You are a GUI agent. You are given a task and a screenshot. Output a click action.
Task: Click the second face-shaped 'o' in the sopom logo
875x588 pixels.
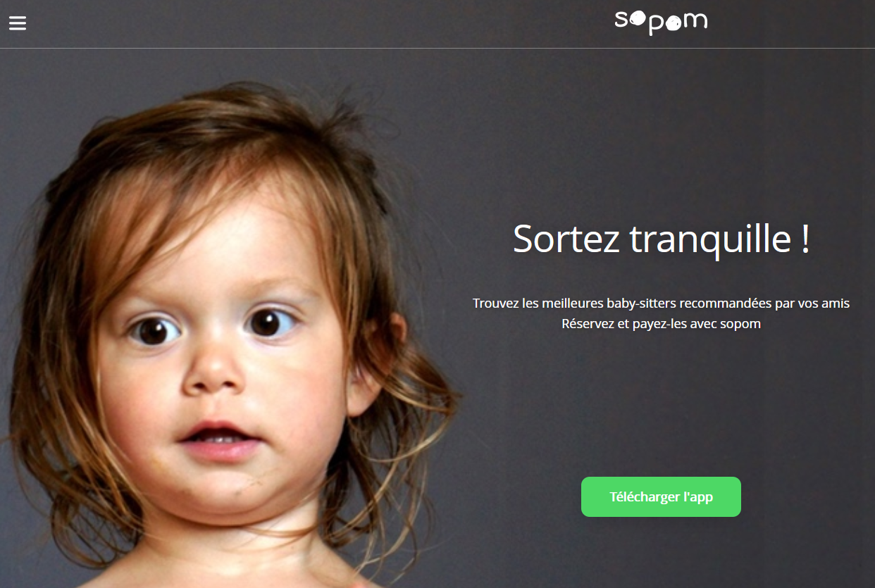pos(674,23)
